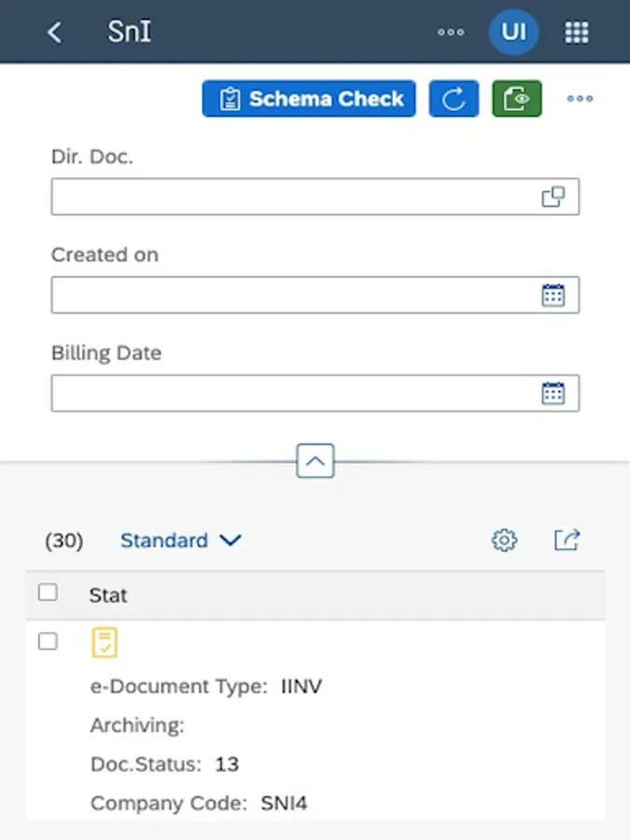
Task: Show more toolbar actions beside eye button
Action: 580,99
